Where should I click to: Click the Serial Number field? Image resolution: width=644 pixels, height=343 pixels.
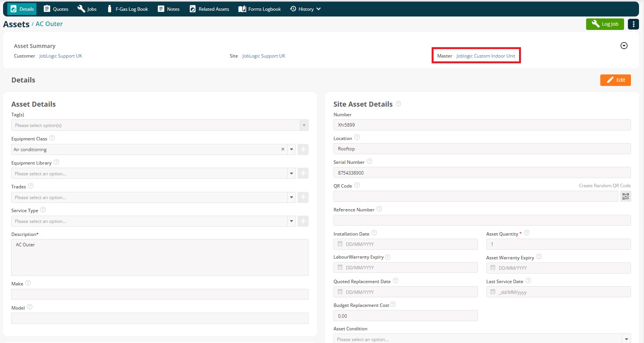[x=482, y=173]
